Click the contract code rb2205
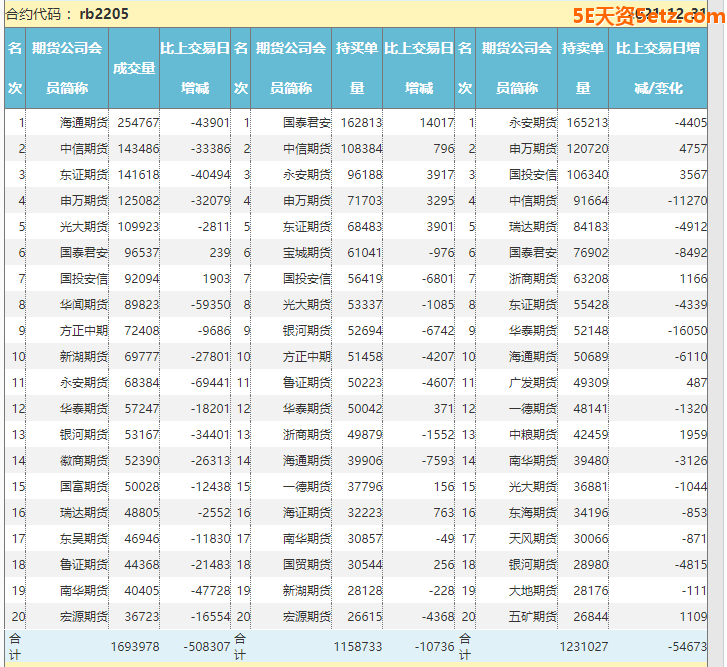The image size is (727, 667). (x=104, y=14)
